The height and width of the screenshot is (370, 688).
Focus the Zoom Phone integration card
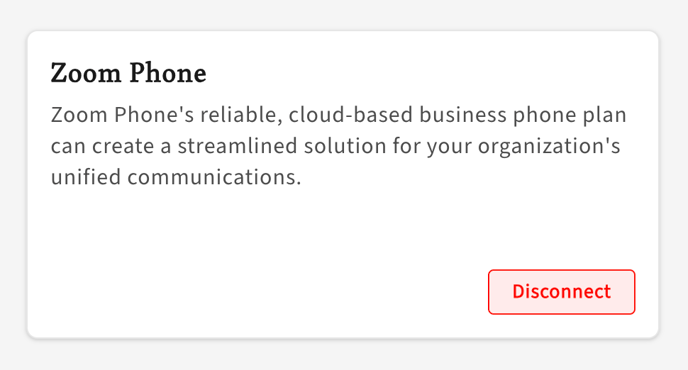343,184
